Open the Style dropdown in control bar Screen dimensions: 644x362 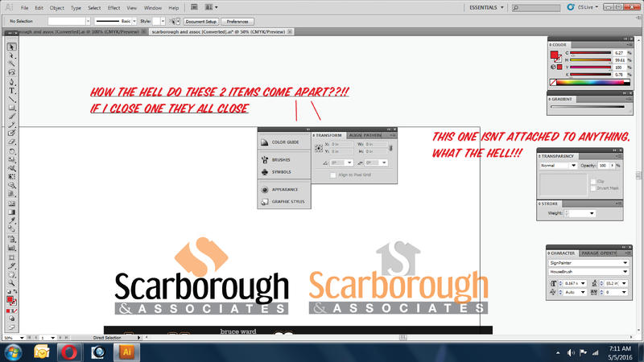click(163, 21)
